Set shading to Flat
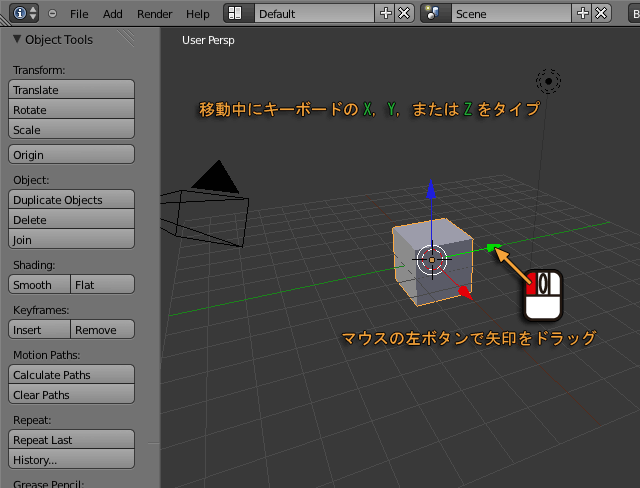This screenshot has width=640, height=488. (102, 285)
